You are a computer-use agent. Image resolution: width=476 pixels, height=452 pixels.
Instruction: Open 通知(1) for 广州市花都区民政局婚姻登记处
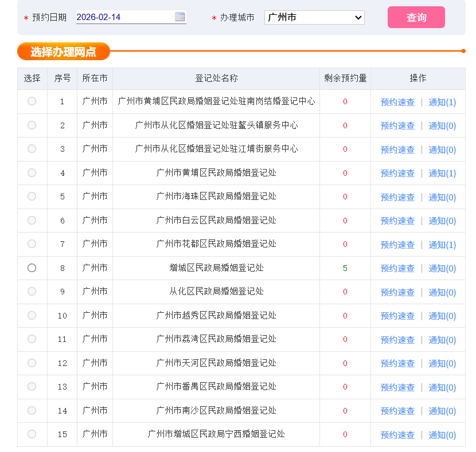tap(442, 244)
